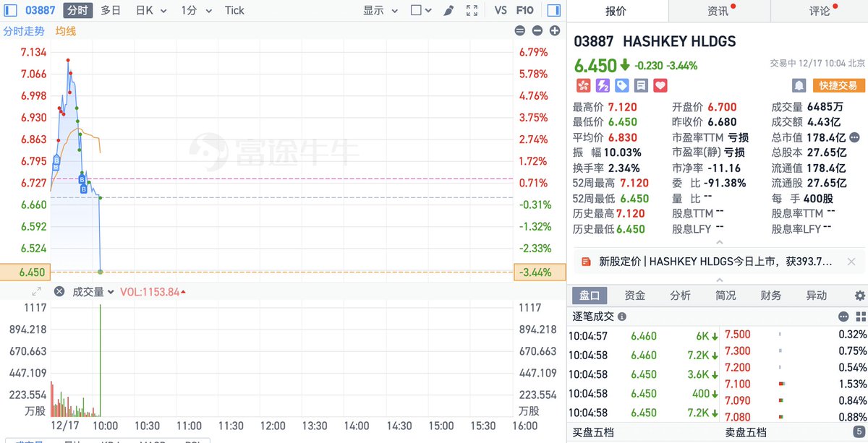Viewport: 868px width, 443px height.
Task: Toggle the 均线 average line legend
Action: [66, 31]
